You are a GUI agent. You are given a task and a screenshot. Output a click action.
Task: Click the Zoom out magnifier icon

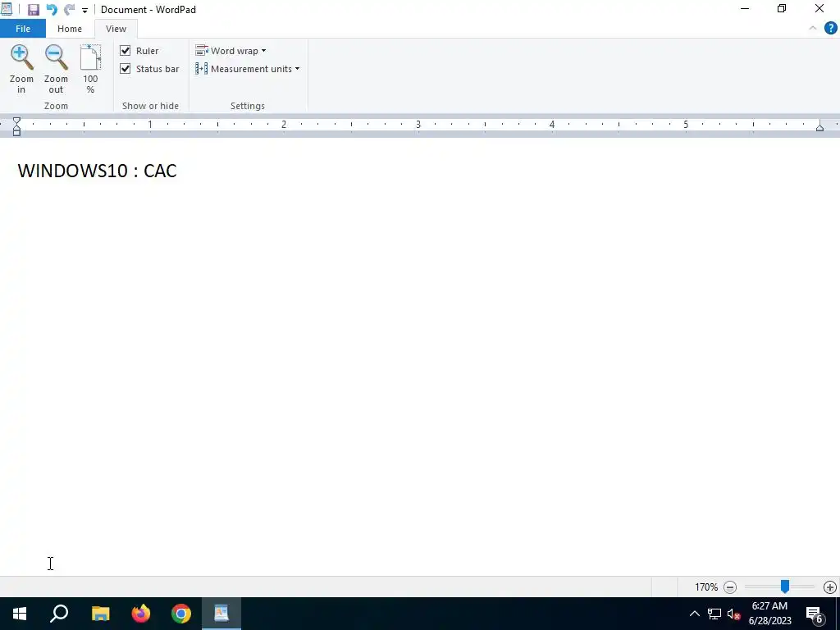coord(56,58)
